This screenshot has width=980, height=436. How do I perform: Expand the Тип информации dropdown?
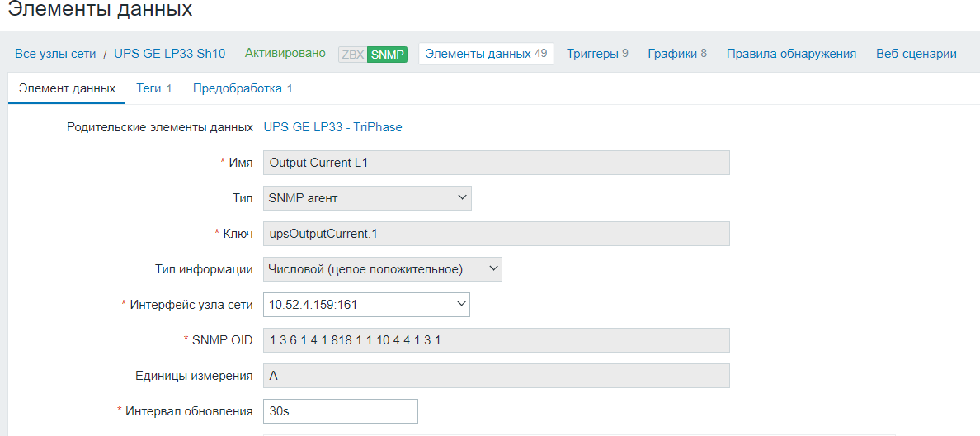(382, 269)
